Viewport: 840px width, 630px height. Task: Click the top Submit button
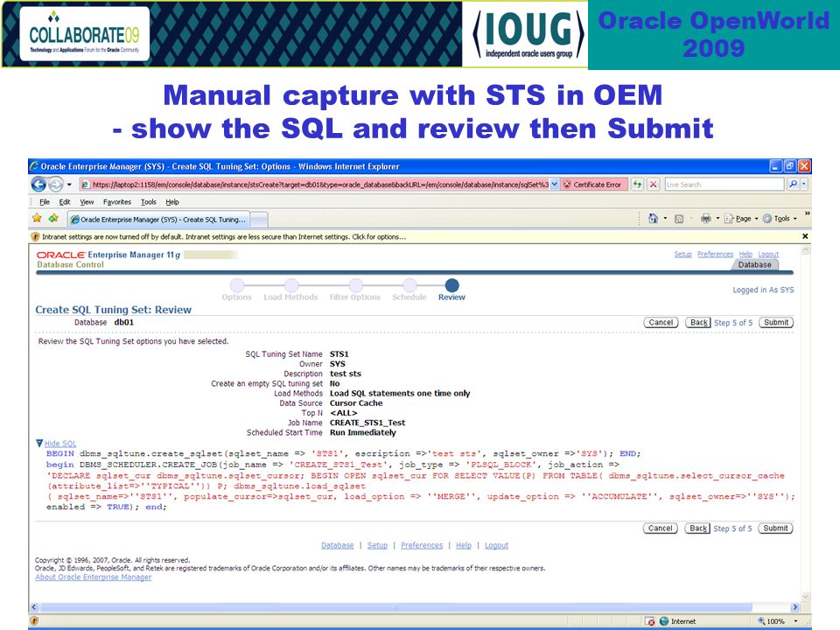pos(776,323)
